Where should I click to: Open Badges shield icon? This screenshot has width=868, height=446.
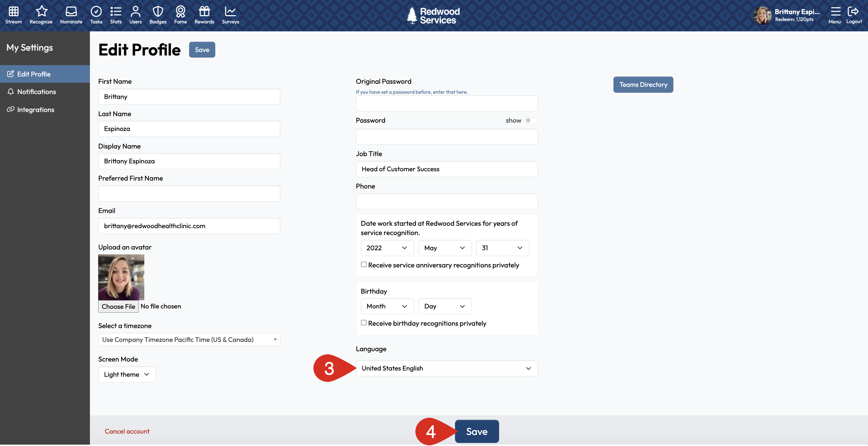pyautogui.click(x=158, y=12)
